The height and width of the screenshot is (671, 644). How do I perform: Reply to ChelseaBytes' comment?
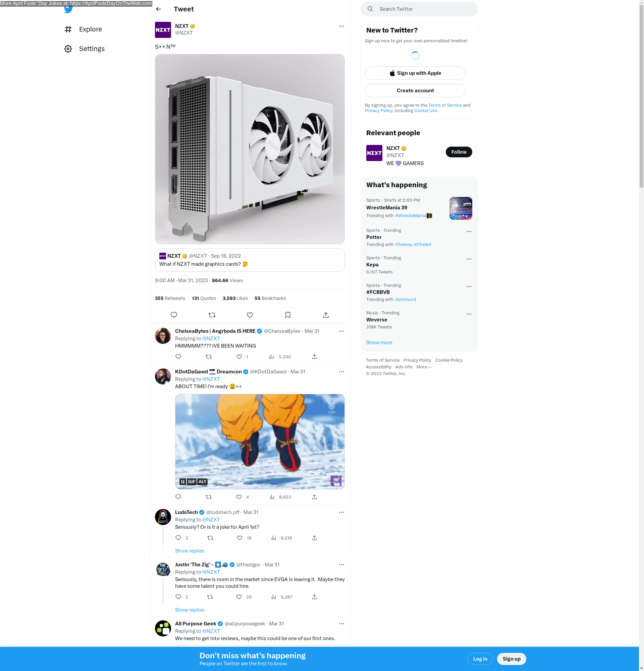point(178,357)
